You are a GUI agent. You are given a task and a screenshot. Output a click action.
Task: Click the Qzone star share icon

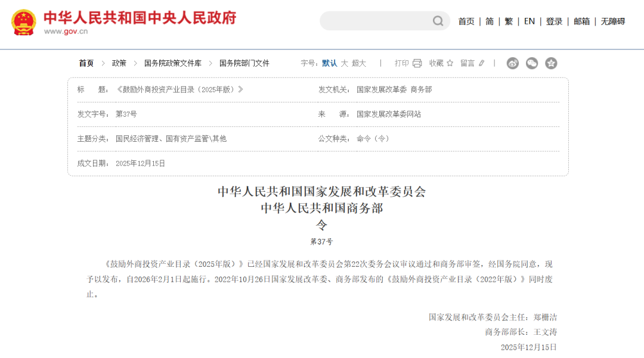point(552,63)
